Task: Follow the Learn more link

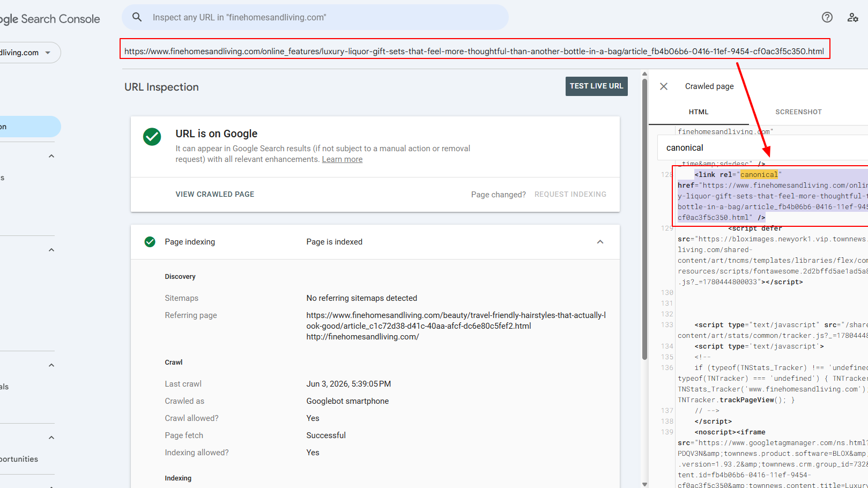Action: (342, 159)
